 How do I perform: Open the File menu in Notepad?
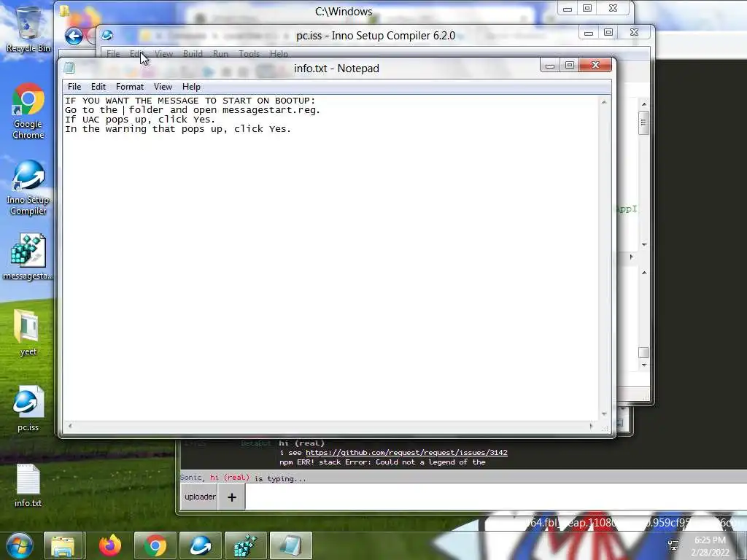point(74,87)
